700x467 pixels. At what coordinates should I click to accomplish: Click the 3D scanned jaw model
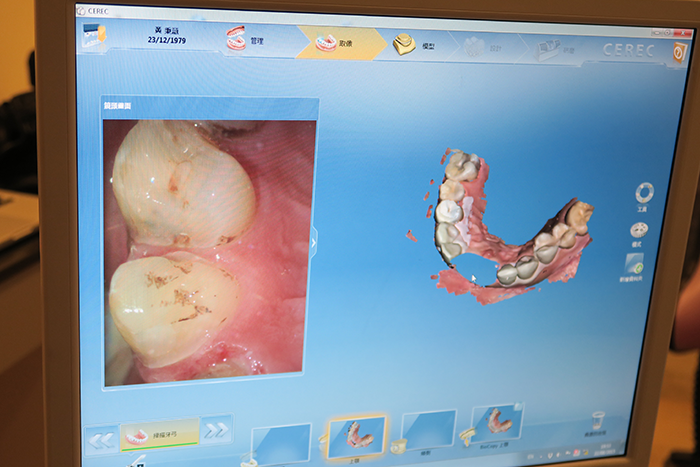(504, 228)
